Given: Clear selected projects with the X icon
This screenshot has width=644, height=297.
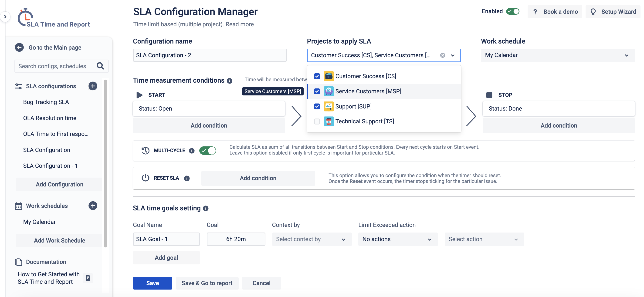Looking at the screenshot, I should [x=443, y=55].
